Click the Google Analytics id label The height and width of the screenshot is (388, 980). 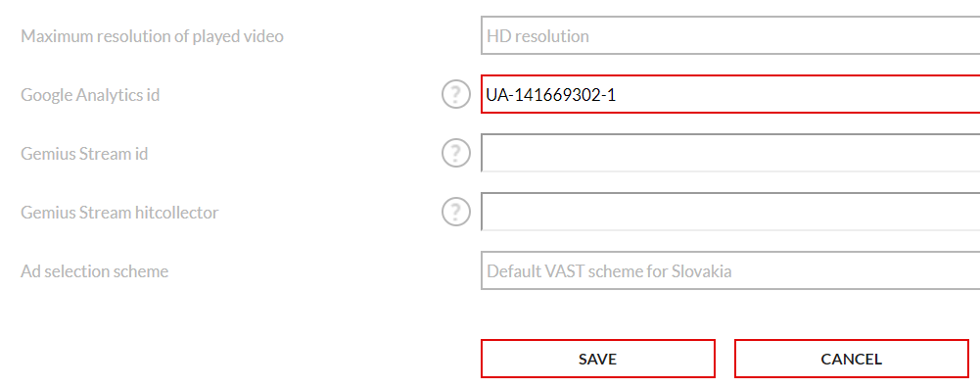90,95
